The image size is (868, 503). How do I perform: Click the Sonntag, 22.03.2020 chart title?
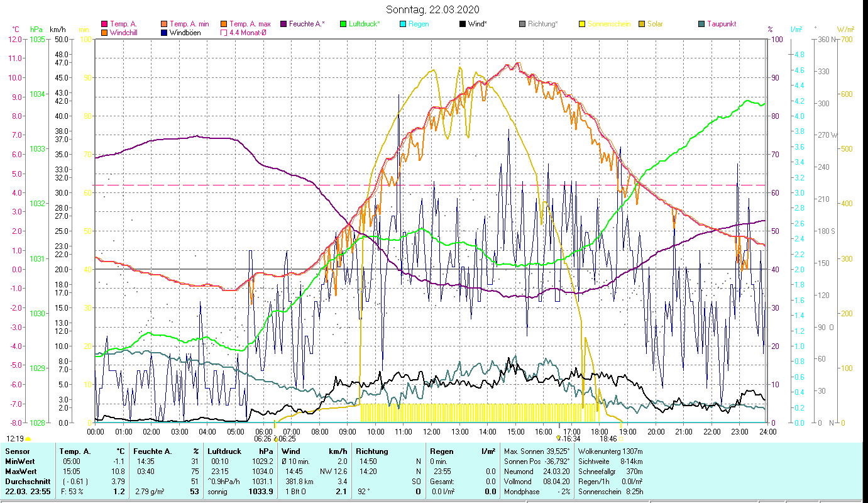coord(432,9)
